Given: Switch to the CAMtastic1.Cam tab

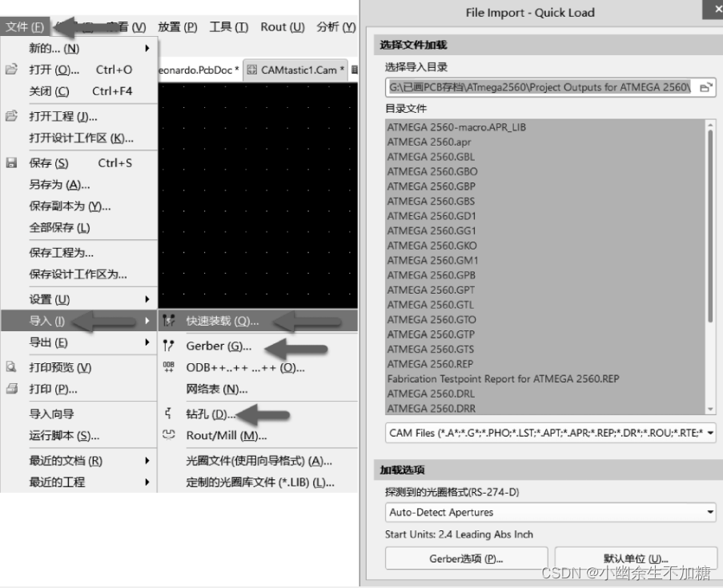Looking at the screenshot, I should coord(295,70).
